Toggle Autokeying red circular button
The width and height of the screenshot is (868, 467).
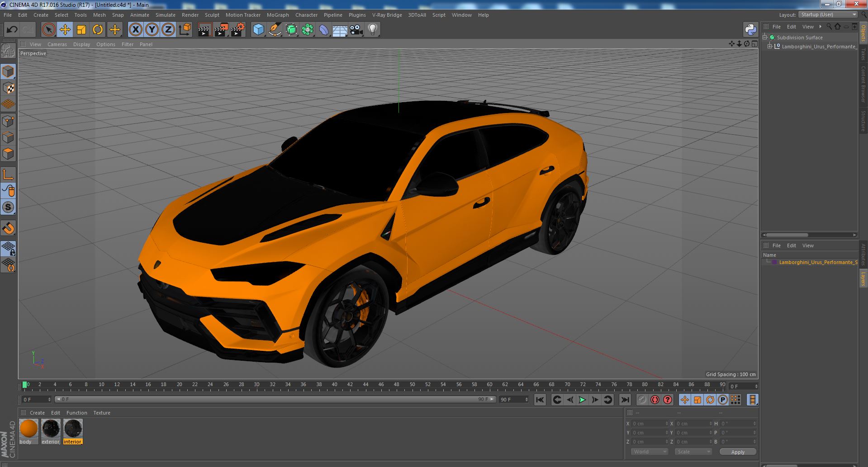[x=655, y=400]
